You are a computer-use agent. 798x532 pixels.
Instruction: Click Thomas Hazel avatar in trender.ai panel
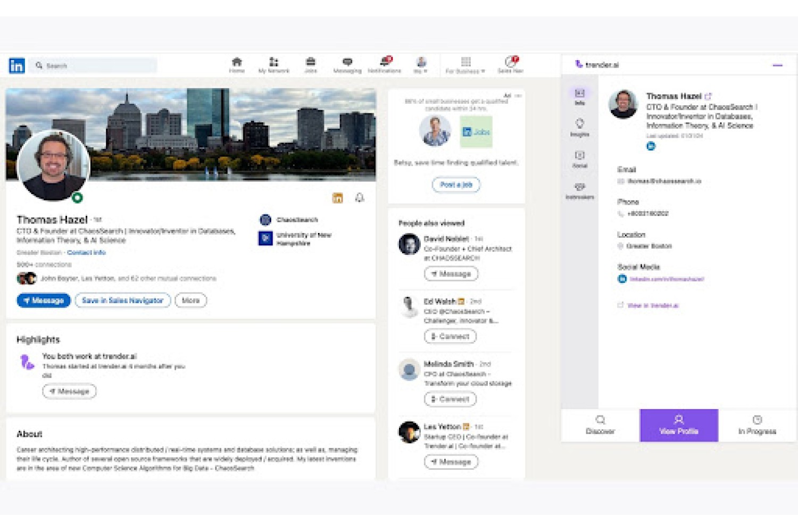(623, 104)
